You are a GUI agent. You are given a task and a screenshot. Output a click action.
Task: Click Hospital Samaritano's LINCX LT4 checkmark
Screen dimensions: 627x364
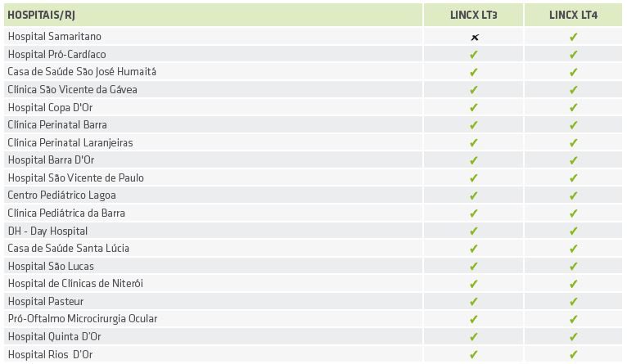pyautogui.click(x=574, y=37)
